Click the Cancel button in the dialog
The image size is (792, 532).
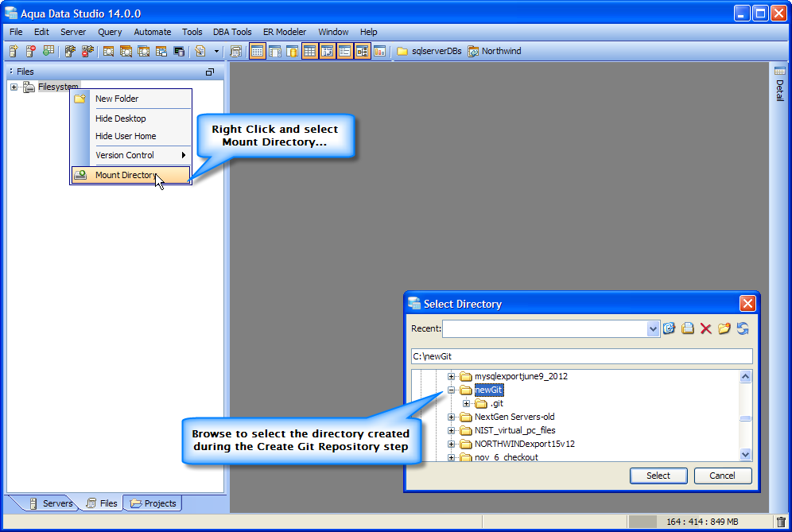click(x=722, y=476)
